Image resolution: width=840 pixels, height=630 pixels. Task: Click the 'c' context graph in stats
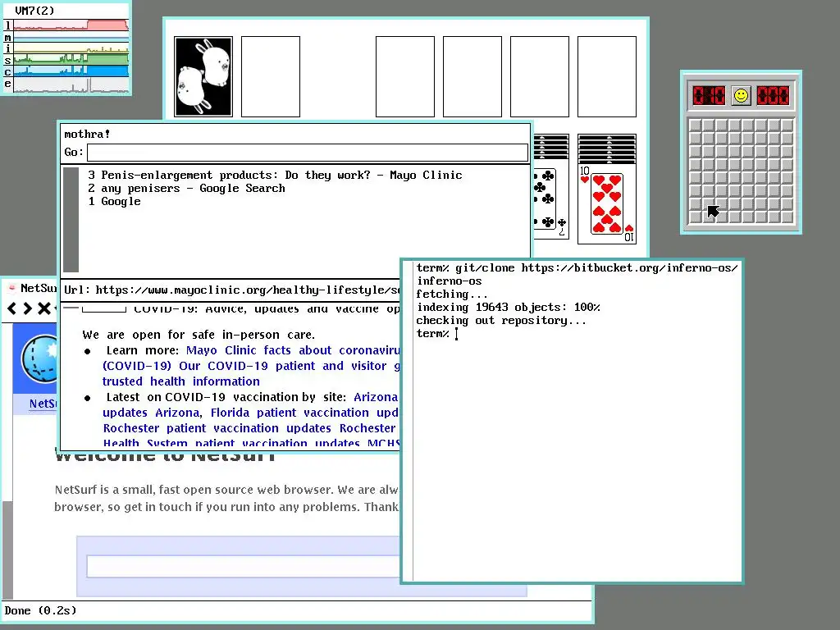[71, 71]
